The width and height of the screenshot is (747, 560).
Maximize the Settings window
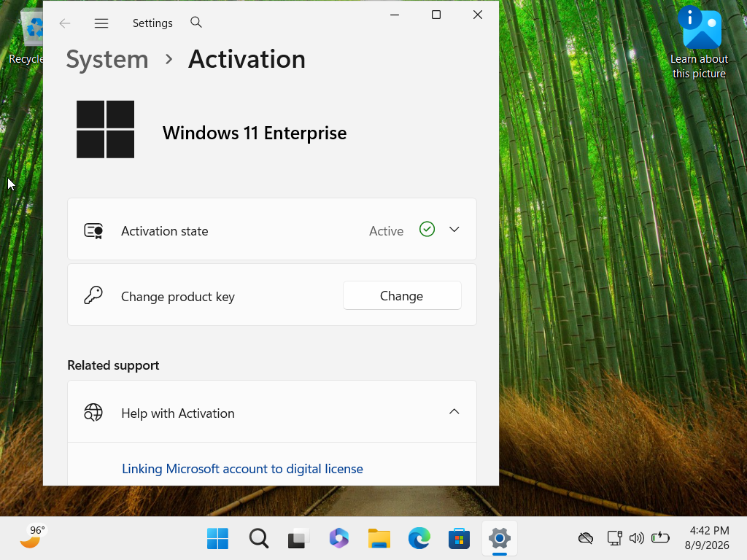[x=436, y=15]
